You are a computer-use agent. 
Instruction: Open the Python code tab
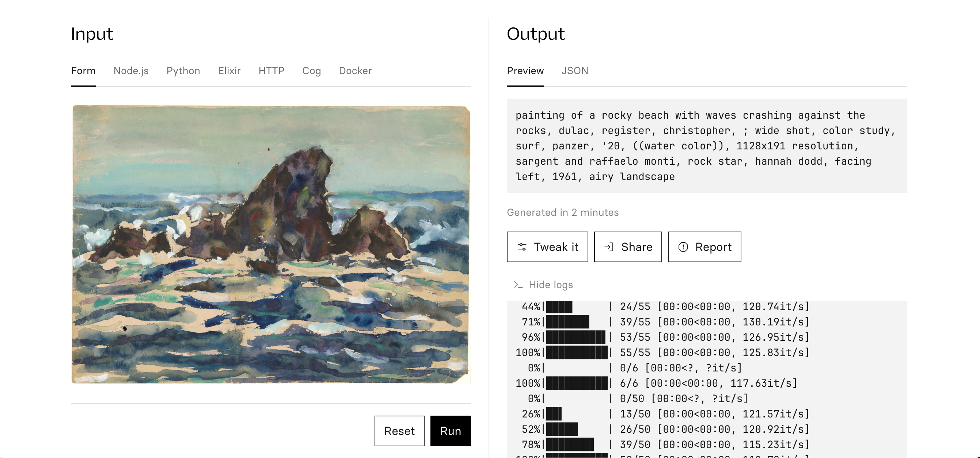tap(183, 71)
